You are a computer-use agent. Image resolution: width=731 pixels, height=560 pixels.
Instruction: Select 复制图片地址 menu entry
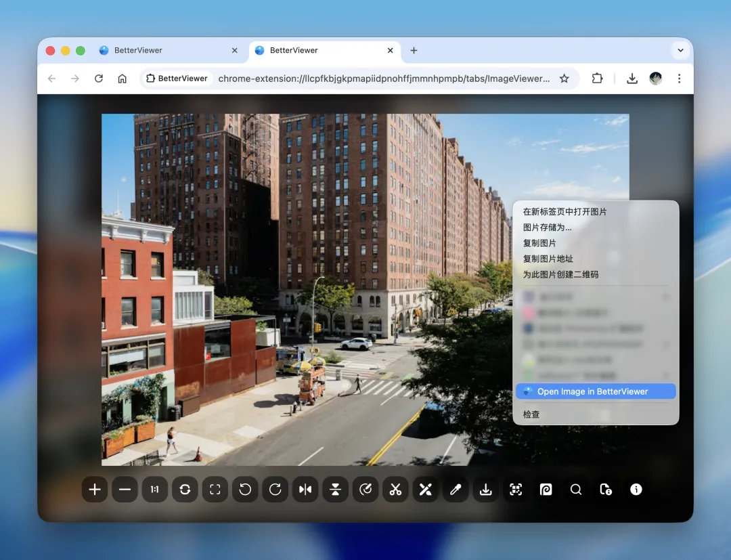point(596,259)
